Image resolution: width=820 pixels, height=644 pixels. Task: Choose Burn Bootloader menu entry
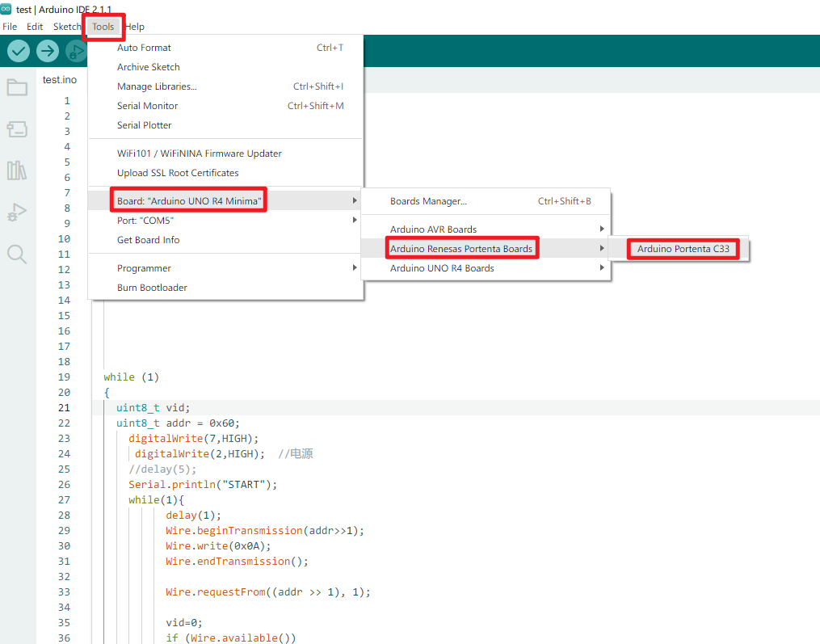[x=225, y=287]
